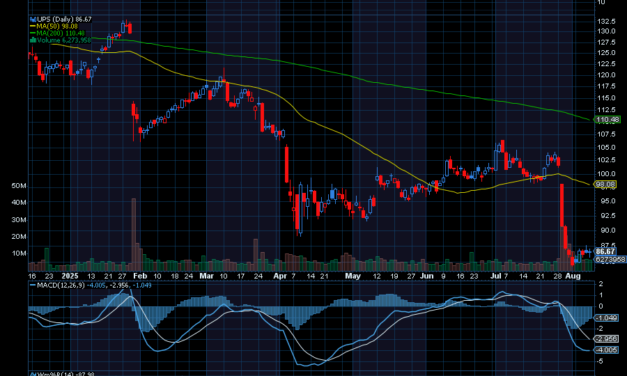
Task: Click the 40M volume axis label
Action: (19, 203)
